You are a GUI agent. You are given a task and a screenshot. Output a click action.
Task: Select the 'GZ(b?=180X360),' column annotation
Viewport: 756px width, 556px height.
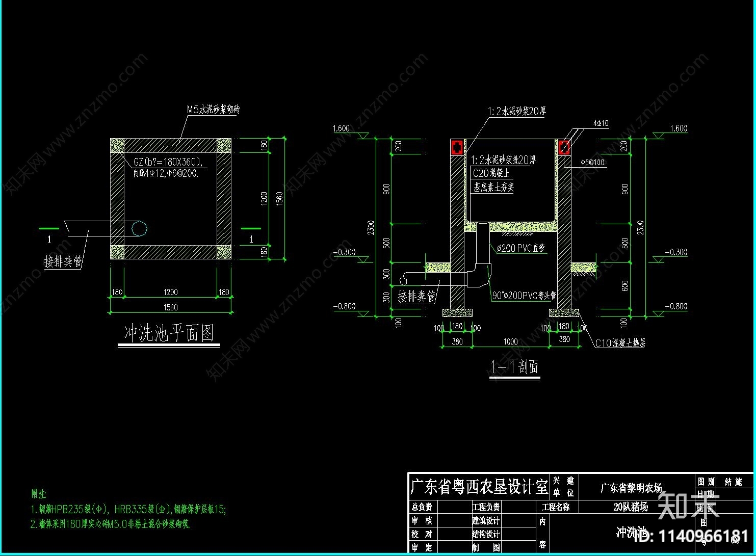(x=168, y=162)
